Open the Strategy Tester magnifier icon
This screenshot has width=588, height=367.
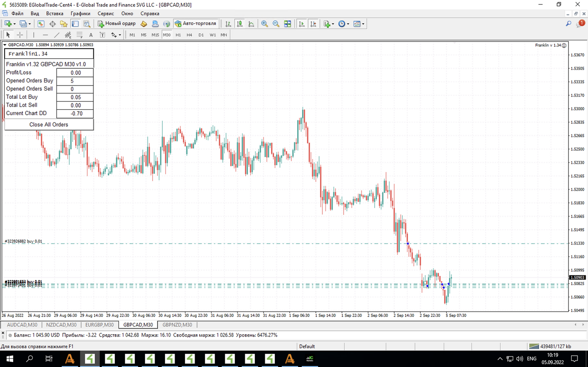pyautogui.click(x=87, y=24)
